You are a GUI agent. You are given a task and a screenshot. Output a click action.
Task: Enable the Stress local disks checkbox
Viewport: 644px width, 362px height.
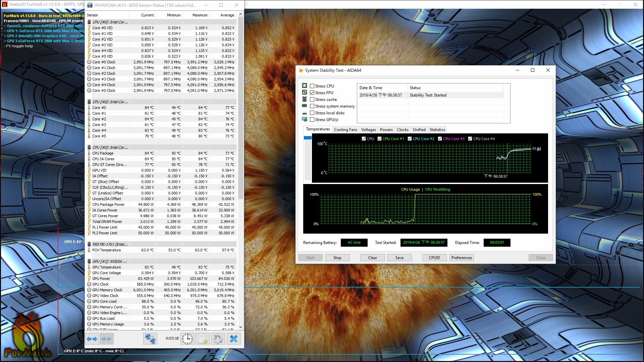(312, 113)
